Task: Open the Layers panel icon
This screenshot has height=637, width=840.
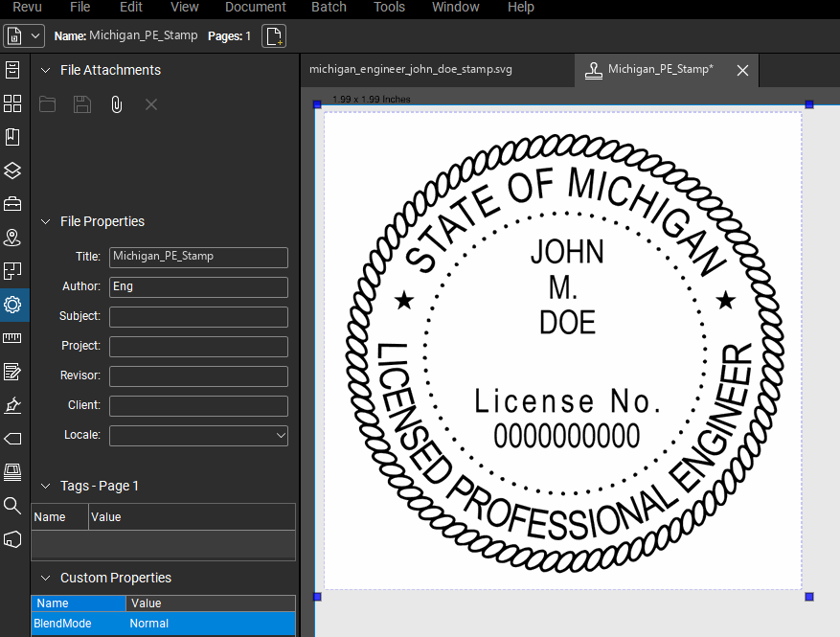Action: 12,171
